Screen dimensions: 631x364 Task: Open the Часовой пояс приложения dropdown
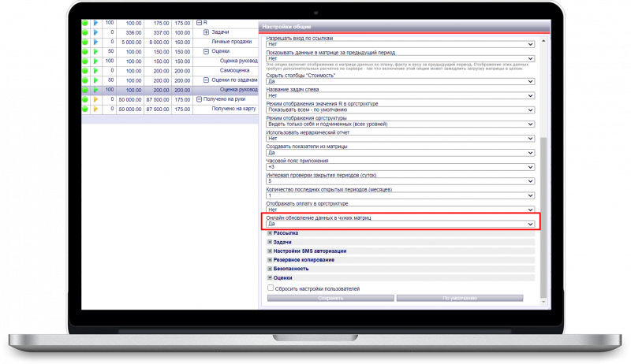coord(401,167)
